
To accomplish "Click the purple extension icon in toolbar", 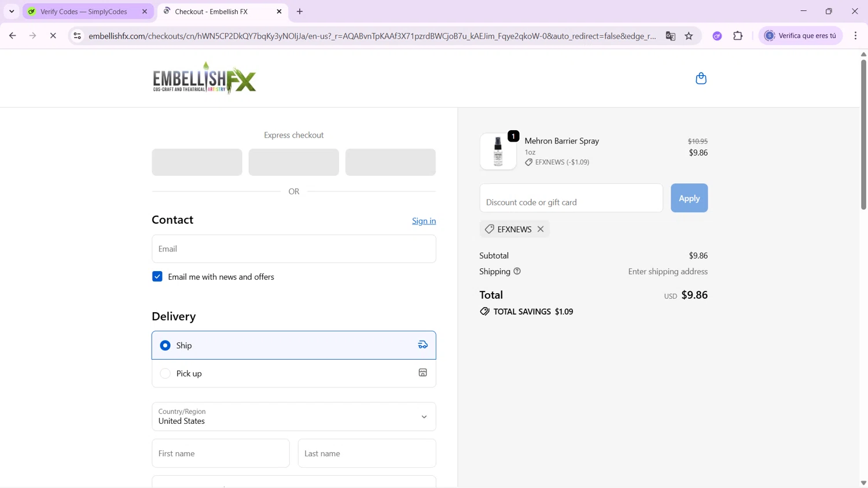I will 717,36.
